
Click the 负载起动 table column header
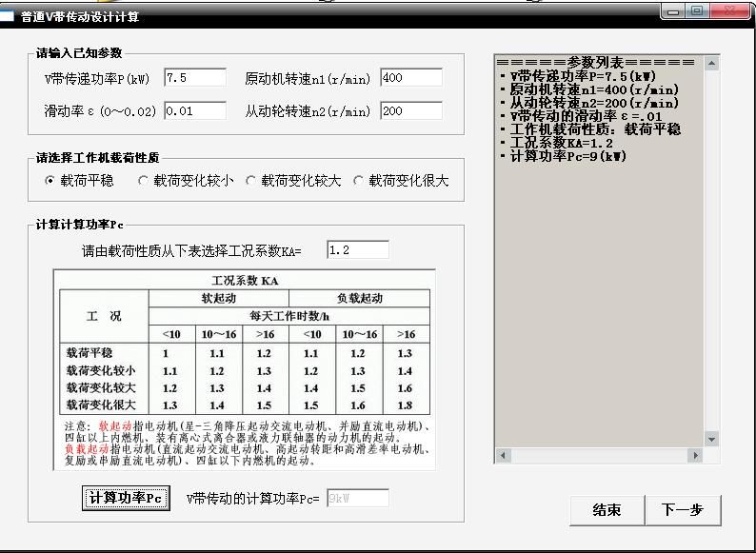[359, 298]
